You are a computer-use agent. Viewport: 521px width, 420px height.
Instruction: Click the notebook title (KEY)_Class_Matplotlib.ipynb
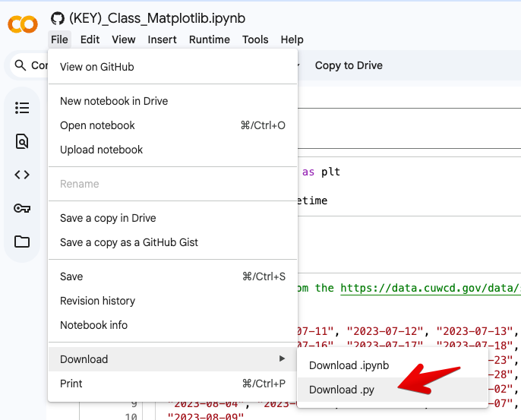157,18
